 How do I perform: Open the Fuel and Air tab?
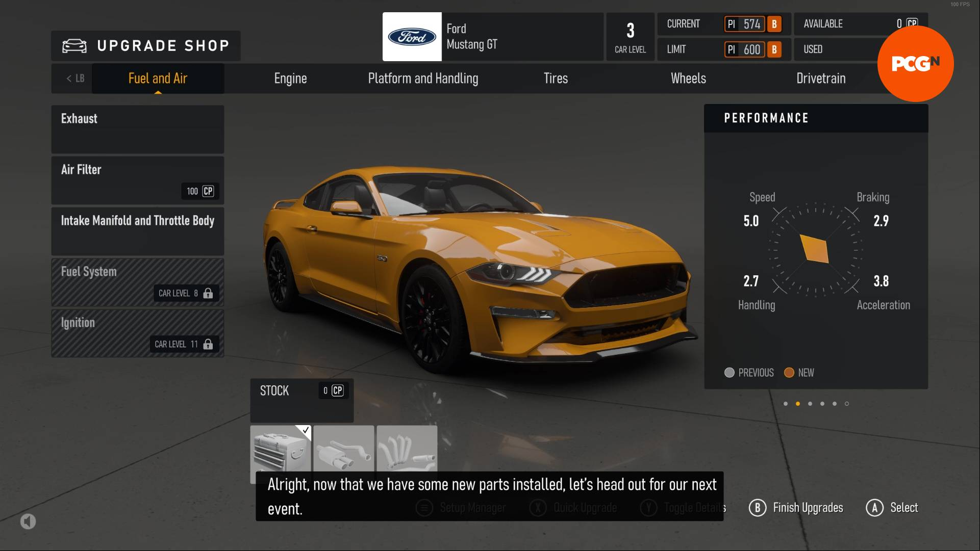coord(158,78)
